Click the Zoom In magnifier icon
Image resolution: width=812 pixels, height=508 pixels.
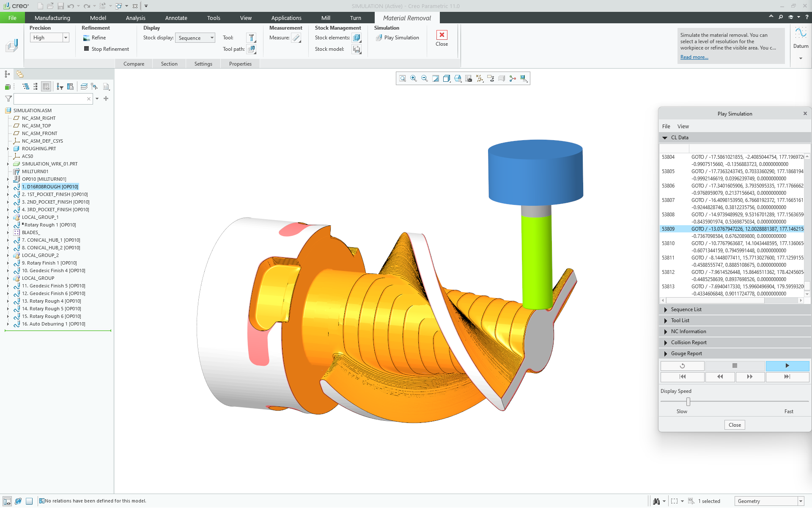coord(414,79)
